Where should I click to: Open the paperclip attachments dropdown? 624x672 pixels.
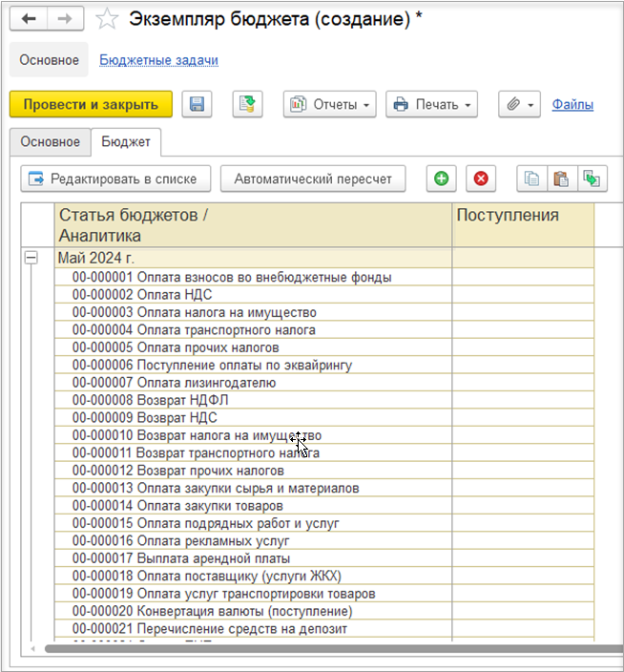[520, 104]
